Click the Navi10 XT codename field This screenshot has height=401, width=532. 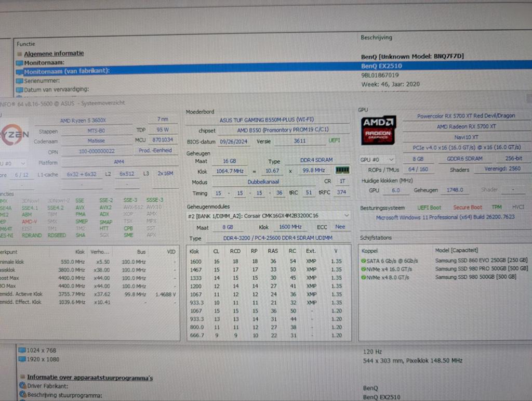point(466,137)
